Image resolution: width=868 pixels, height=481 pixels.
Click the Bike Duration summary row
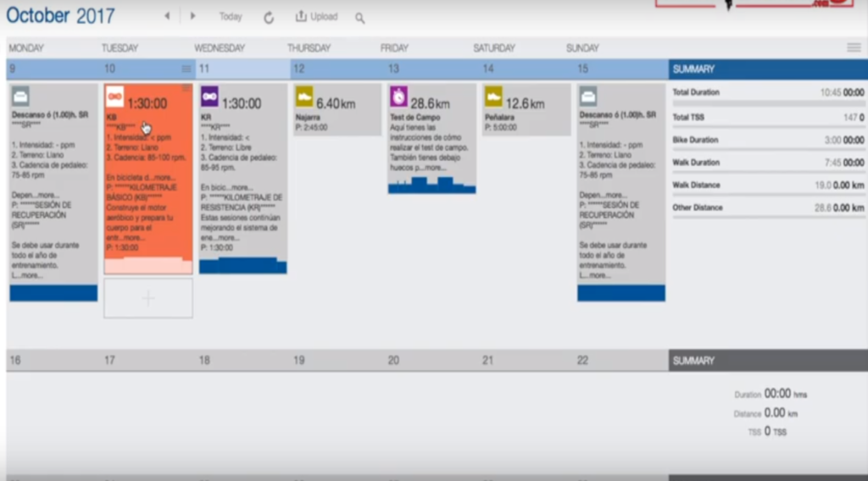tap(768, 140)
